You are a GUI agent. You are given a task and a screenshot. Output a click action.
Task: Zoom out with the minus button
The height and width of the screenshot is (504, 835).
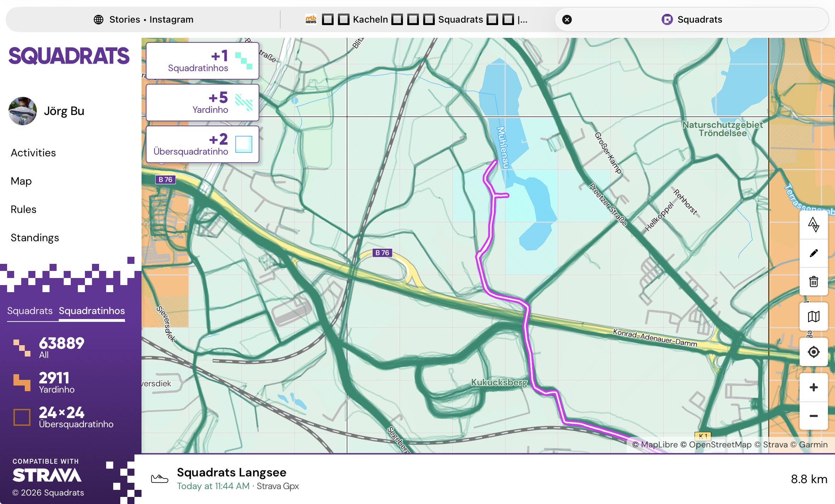click(x=813, y=416)
